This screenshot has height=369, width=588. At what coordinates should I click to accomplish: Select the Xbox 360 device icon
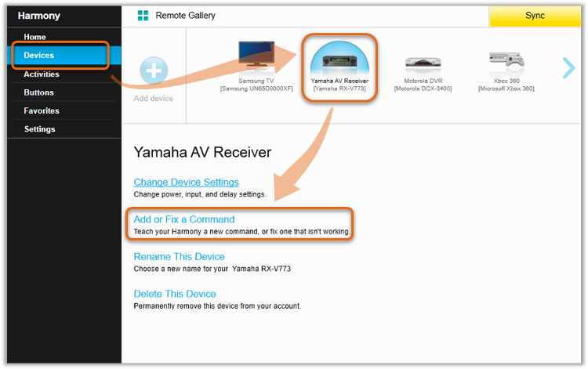pyautogui.click(x=506, y=60)
